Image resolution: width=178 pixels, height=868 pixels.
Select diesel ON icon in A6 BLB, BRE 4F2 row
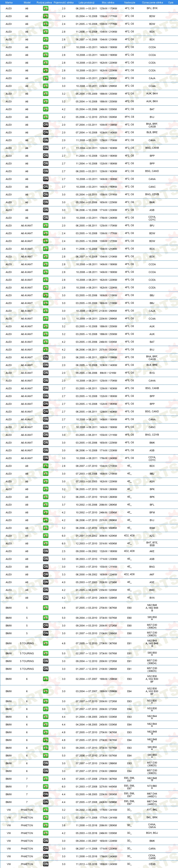pyautogui.click(x=46, y=133)
